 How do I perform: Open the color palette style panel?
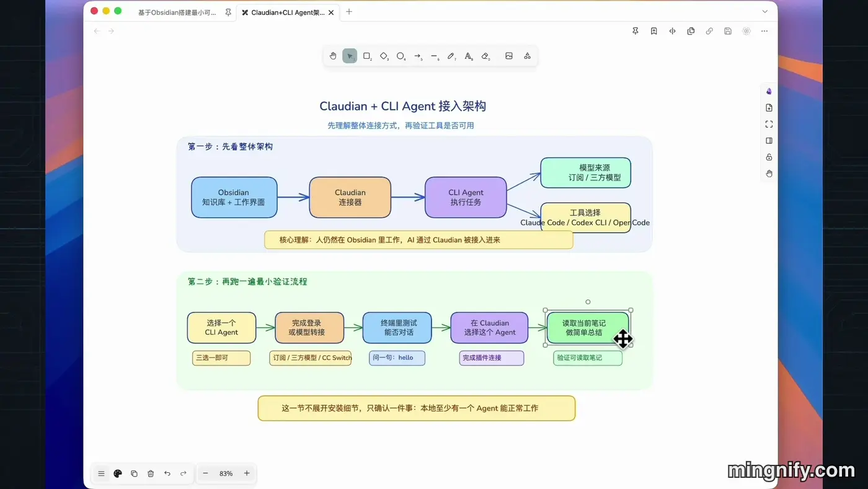(x=118, y=474)
